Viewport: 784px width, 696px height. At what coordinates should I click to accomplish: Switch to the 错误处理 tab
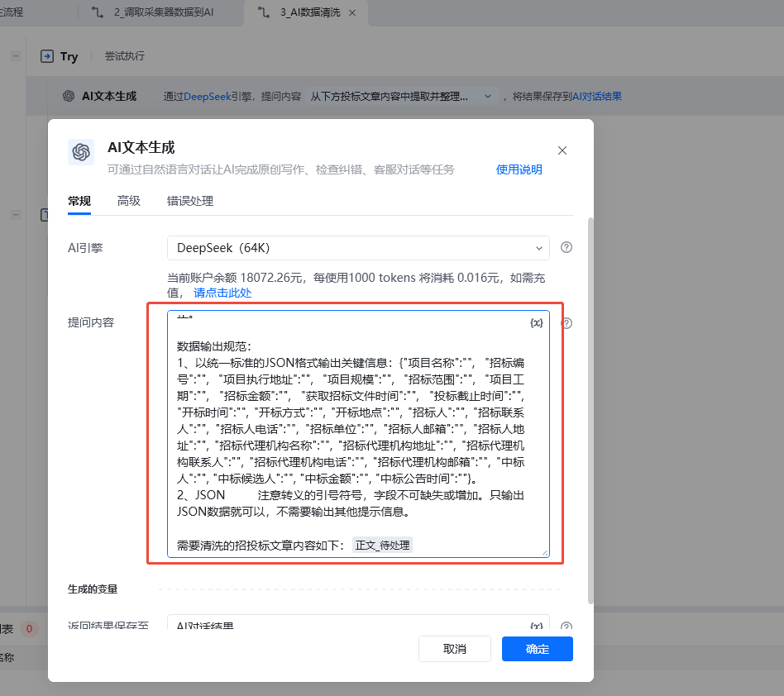click(x=191, y=201)
